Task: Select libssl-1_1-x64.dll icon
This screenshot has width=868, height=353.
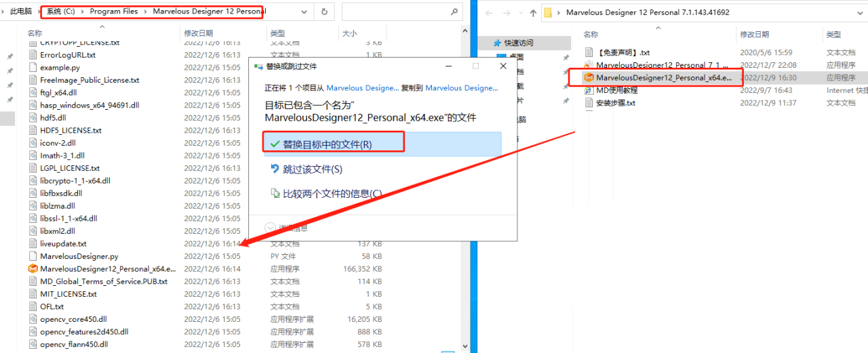Action: pyautogui.click(x=33, y=218)
